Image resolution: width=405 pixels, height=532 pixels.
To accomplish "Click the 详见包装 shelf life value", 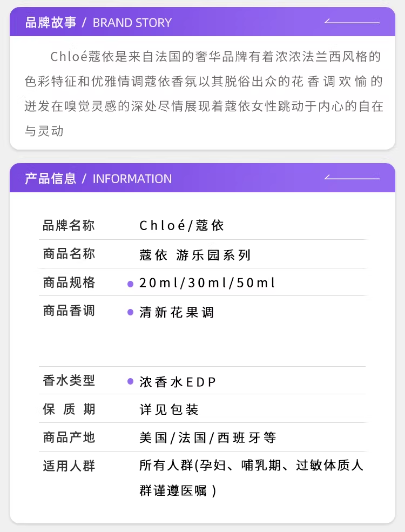I will click(x=169, y=409).
